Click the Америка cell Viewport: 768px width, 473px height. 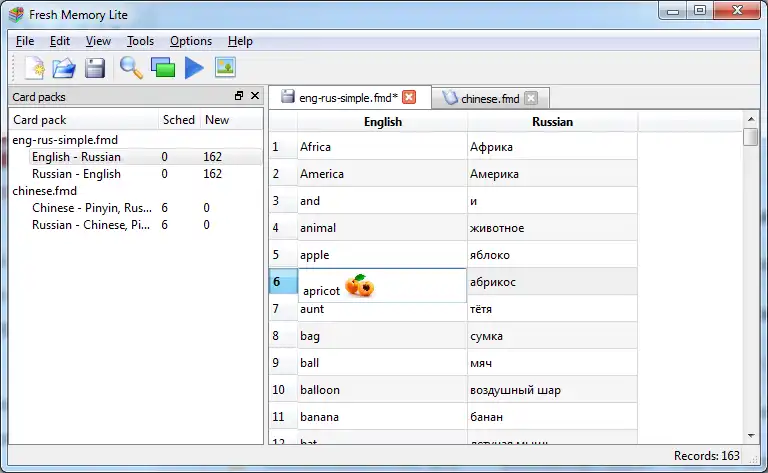(552, 174)
